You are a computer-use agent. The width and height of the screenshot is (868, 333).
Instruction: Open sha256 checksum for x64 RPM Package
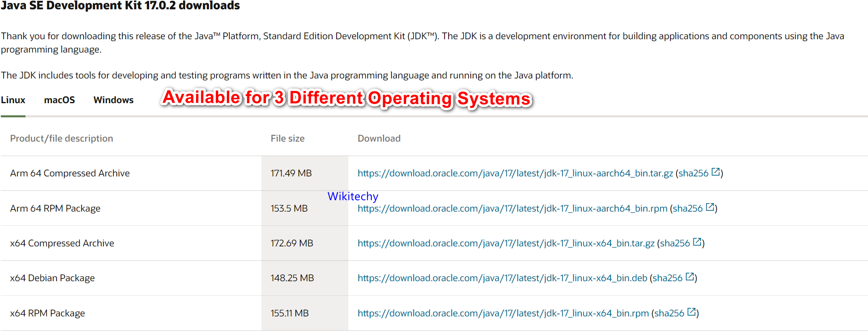click(669, 313)
